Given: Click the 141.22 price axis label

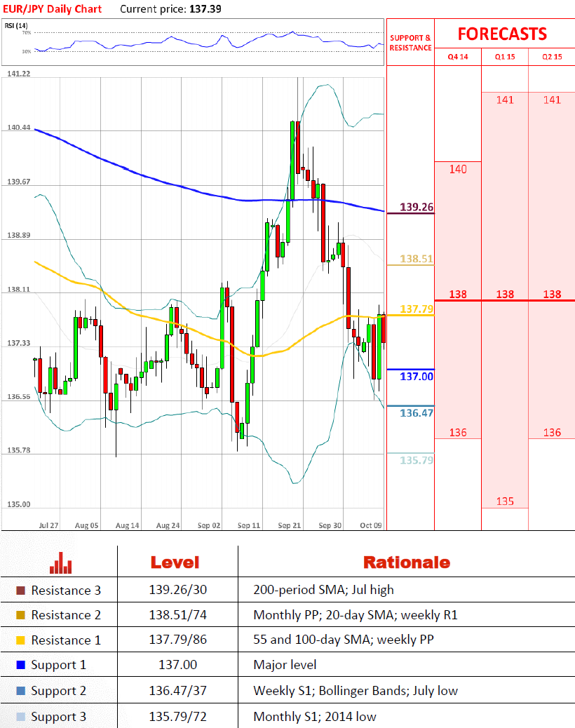Looking at the screenshot, I should pos(18,74).
